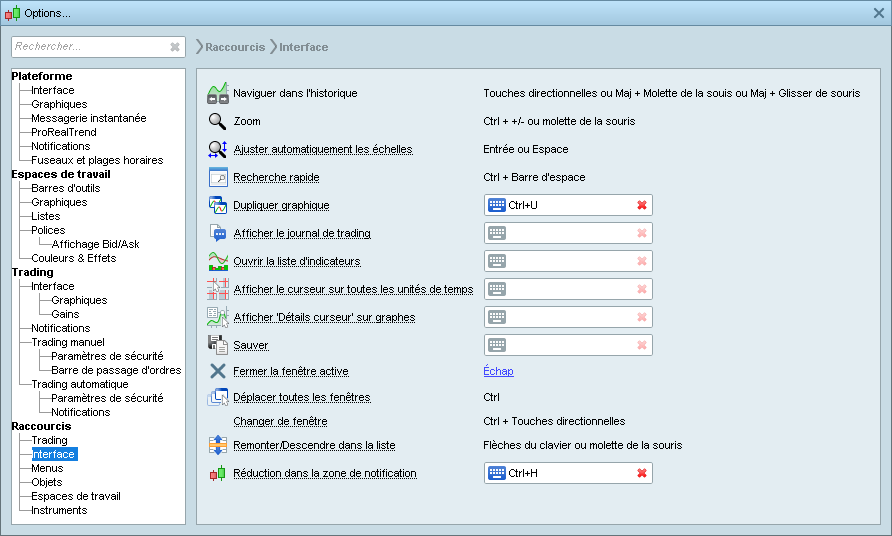Select Affichage Bid/Ask under Polices
Screen dimensions: 892x536
point(95,244)
